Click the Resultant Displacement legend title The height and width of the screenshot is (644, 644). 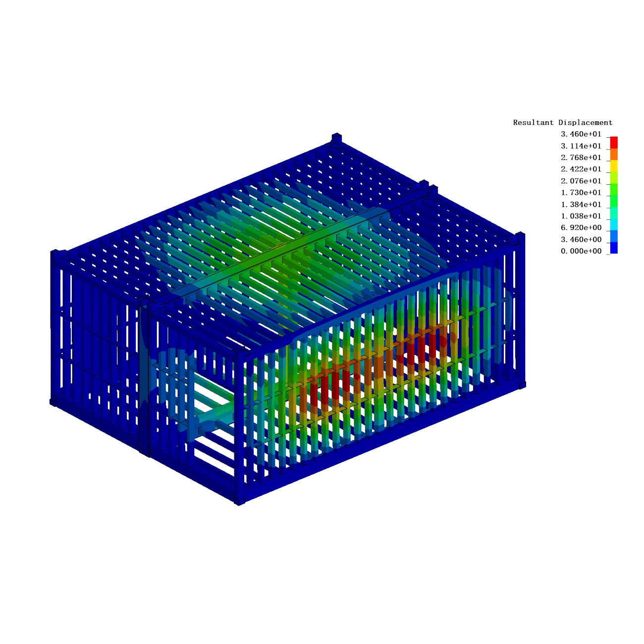point(562,122)
